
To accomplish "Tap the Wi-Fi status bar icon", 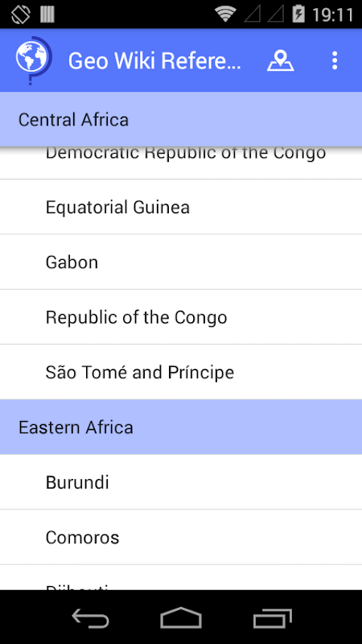I will tap(225, 14).
